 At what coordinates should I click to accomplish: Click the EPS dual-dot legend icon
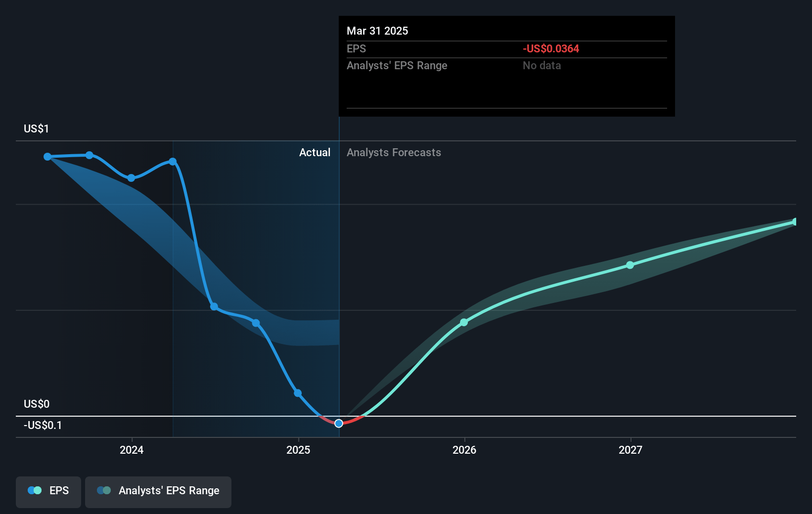click(x=35, y=491)
